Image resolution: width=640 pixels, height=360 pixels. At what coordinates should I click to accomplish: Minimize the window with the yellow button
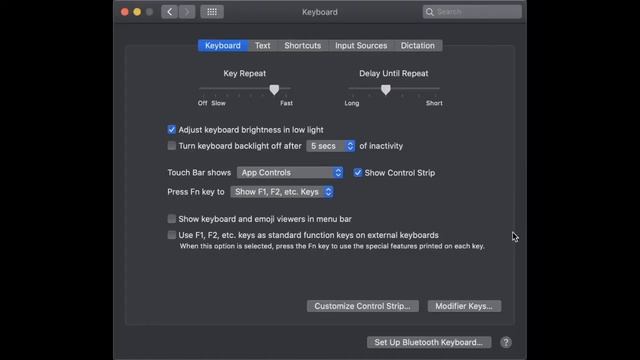tap(137, 12)
